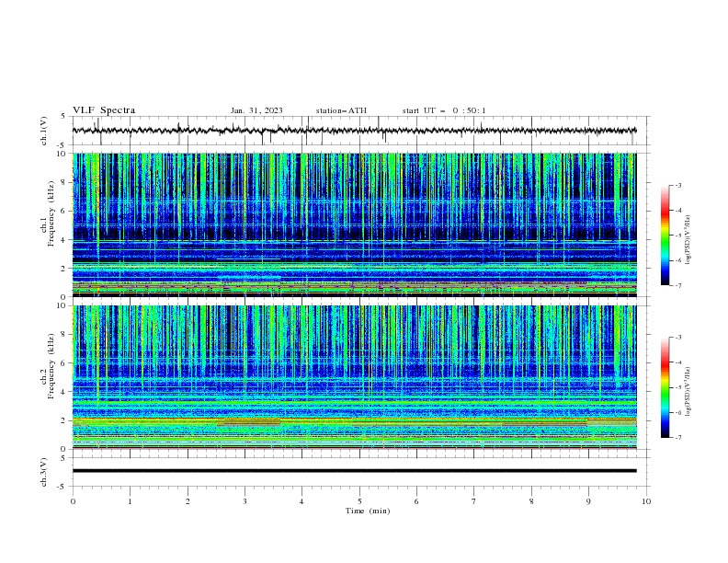This screenshot has height=563, width=728.
Task: Click the "-3" tick on ch.2 color bar
Action: [678, 338]
